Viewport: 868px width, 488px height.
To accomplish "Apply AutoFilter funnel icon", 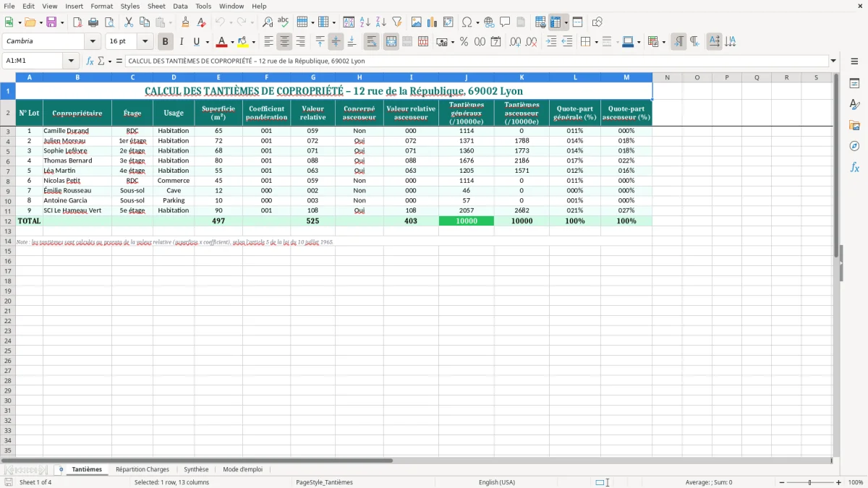I will click(x=396, y=22).
